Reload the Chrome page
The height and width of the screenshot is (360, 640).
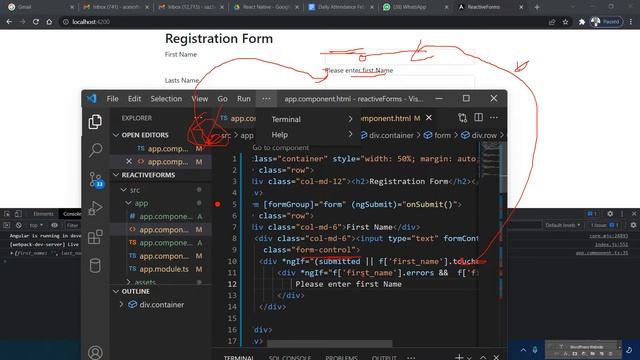tap(36, 22)
